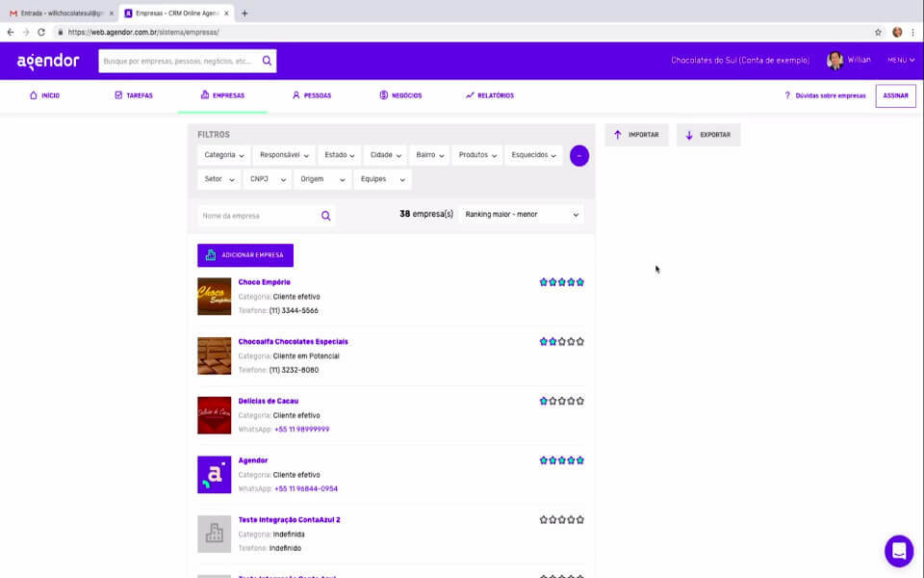This screenshot has height=578, width=924.
Task: Click the fifth star of Chocoalfa rating
Action: (x=580, y=341)
